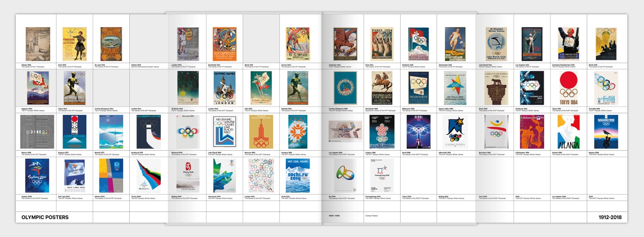View the Lake Placid 1932 ski jumper poster

495,44
